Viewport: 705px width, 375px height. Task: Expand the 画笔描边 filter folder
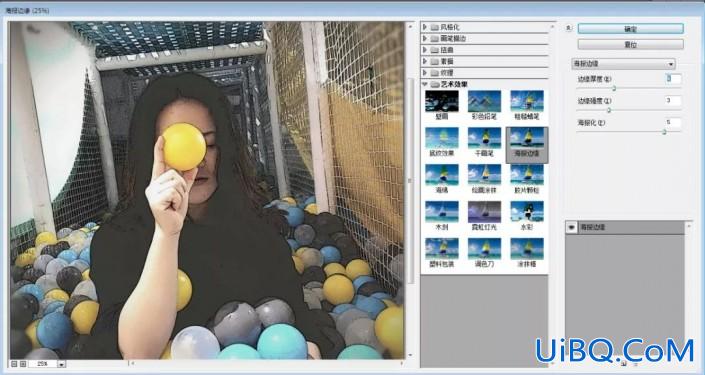(x=425, y=39)
